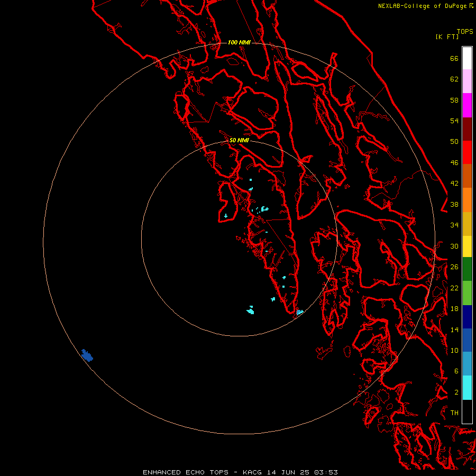Click the 34 legend value
This screenshot has height=476, width=476.
coord(454,225)
